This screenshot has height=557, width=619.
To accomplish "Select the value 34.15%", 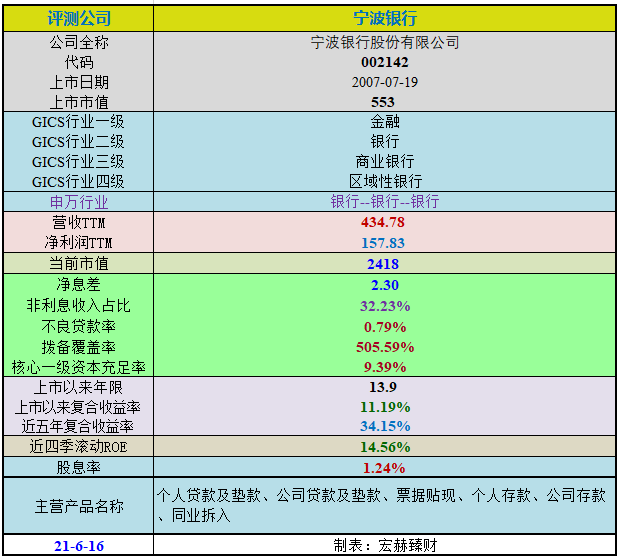I will [385, 426].
